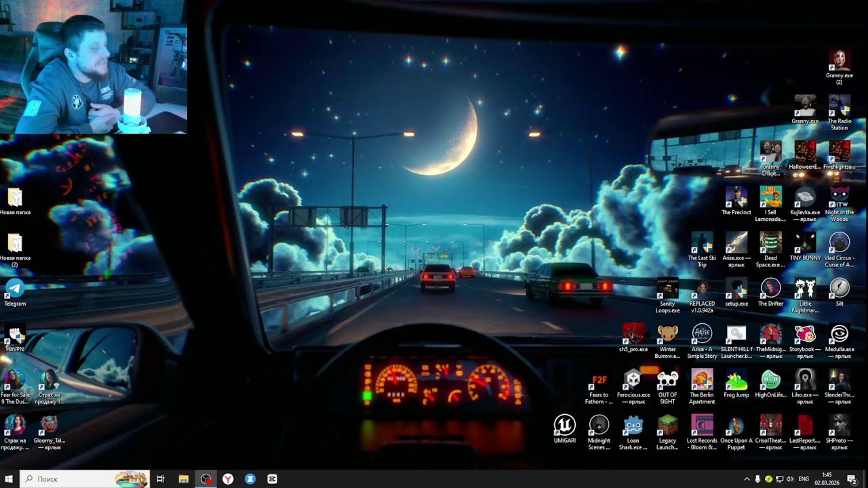Open the Sanity Loops.exe shortcut
868x488 pixels.
tap(667, 296)
